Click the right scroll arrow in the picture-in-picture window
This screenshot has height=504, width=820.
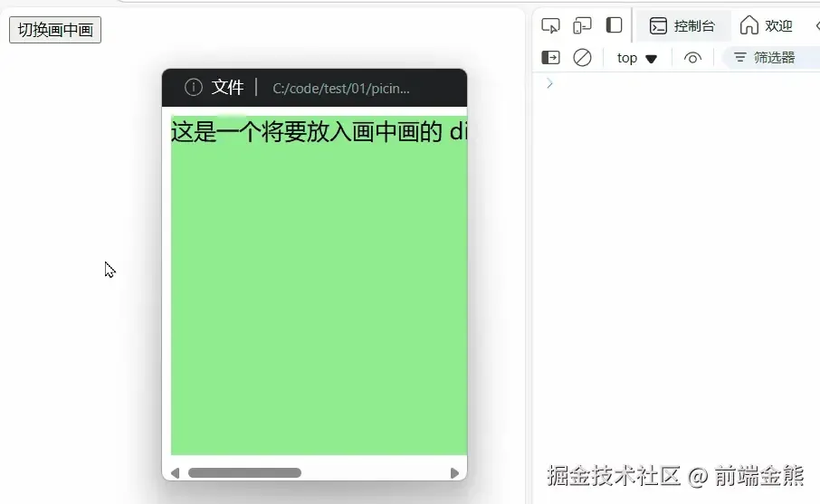[x=454, y=473]
